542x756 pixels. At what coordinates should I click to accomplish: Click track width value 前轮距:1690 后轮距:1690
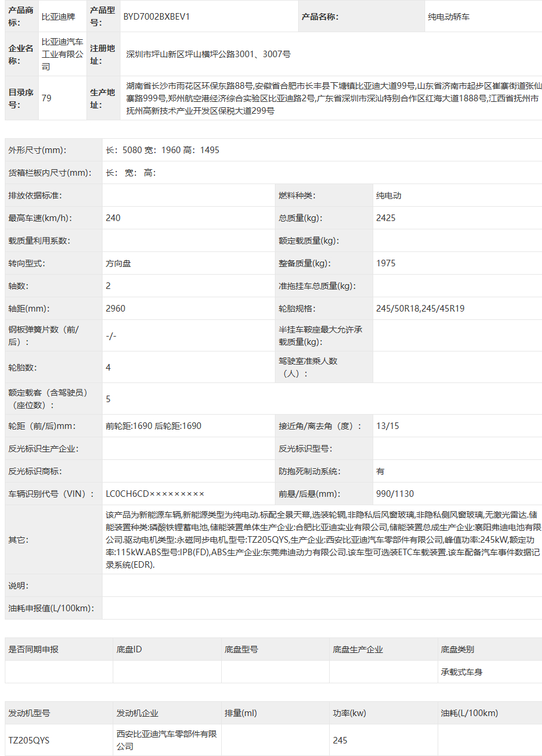pyautogui.click(x=153, y=426)
